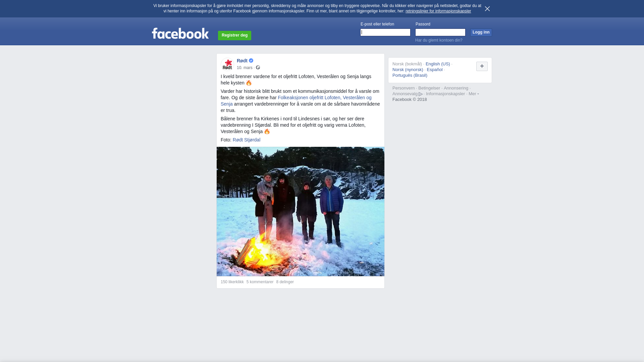Viewport: 644px width, 362px height.
Task: Focus the E-post eller telefon field
Action: 385,32
